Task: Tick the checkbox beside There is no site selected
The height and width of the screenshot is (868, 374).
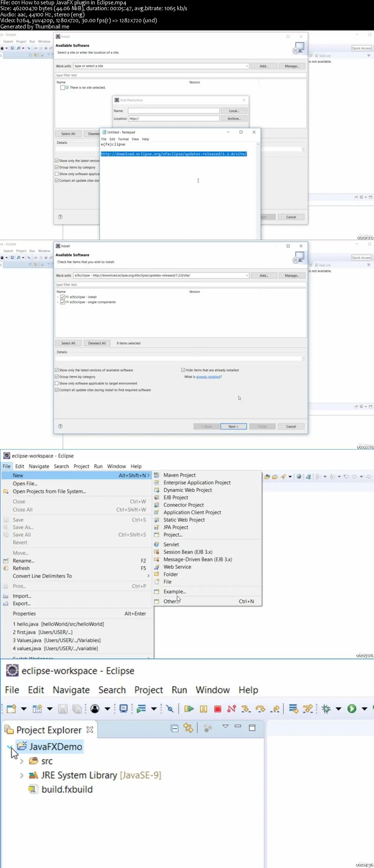Action: (x=62, y=88)
